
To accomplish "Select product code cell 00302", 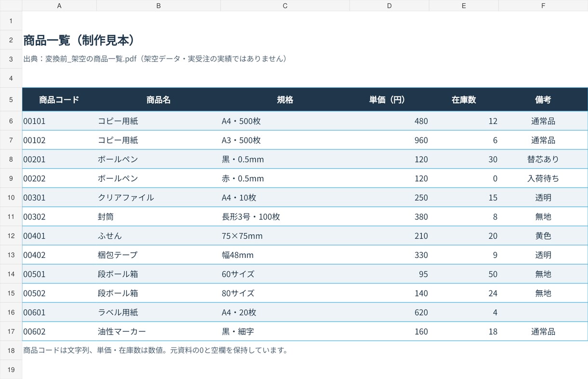I will pos(59,217).
